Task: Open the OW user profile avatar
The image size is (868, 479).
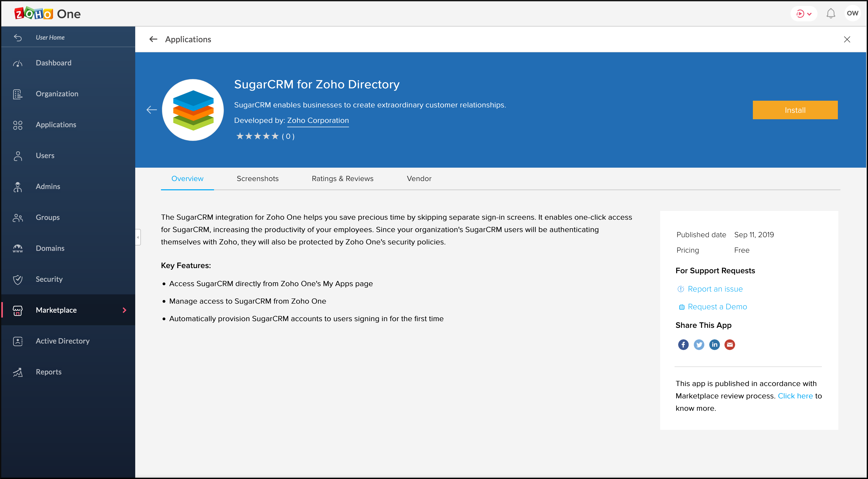Action: pos(852,13)
